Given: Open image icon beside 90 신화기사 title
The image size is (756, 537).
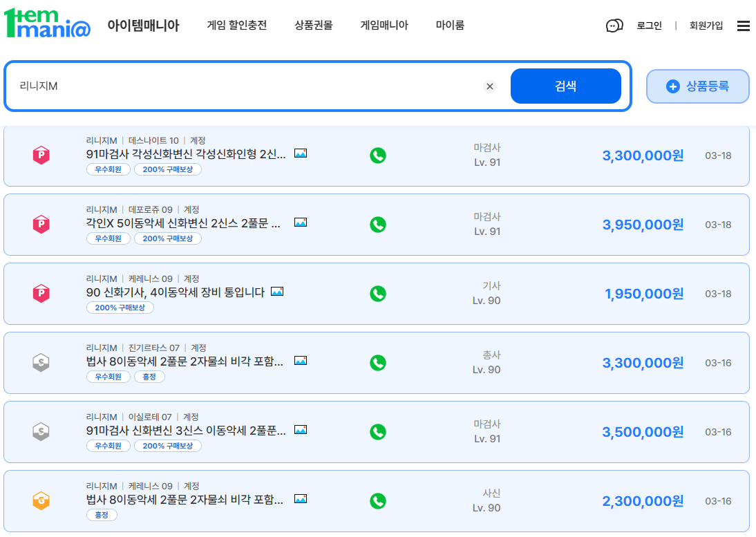Looking at the screenshot, I should click(x=277, y=292).
